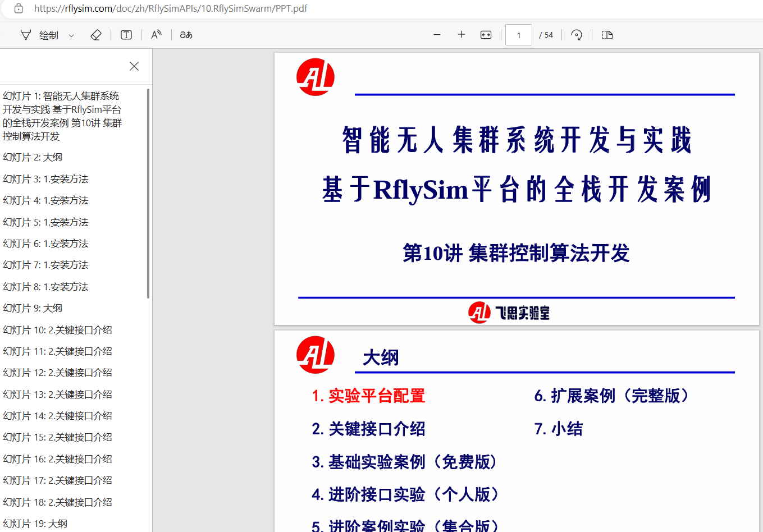Zoom in with the plus button
This screenshot has height=532, width=763.
pos(462,35)
